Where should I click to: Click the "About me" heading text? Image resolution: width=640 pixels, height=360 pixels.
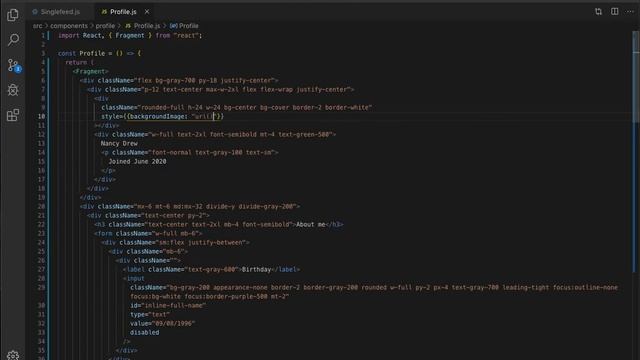(x=311, y=224)
